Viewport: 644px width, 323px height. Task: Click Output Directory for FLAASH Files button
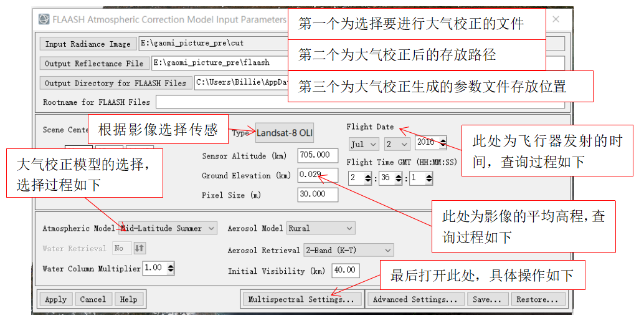pyautogui.click(x=115, y=83)
